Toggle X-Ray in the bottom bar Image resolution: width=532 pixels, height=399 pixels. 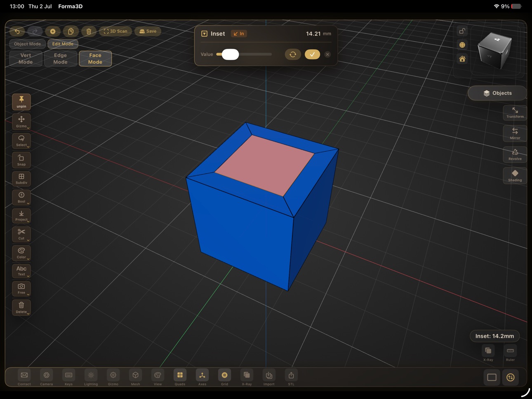[x=247, y=378]
